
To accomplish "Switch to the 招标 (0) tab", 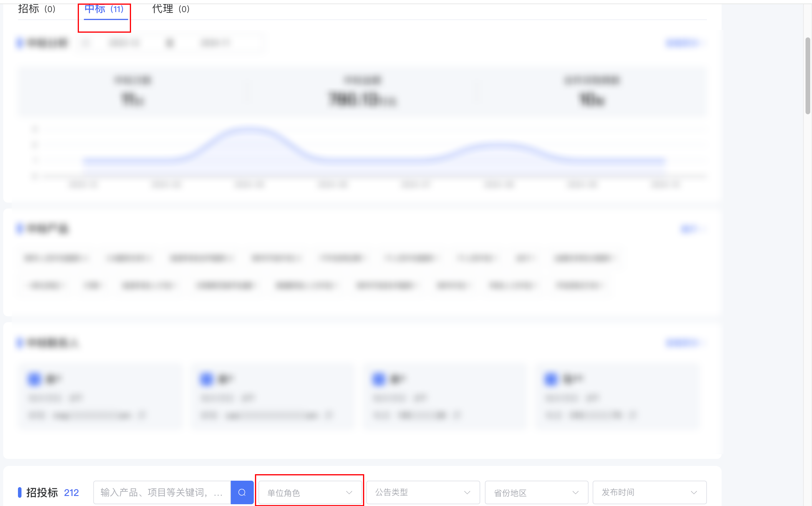I will tap(37, 9).
